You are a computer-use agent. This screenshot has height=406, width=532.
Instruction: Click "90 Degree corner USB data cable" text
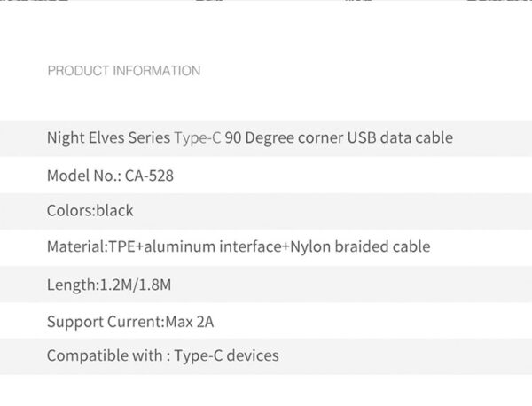click(339, 138)
